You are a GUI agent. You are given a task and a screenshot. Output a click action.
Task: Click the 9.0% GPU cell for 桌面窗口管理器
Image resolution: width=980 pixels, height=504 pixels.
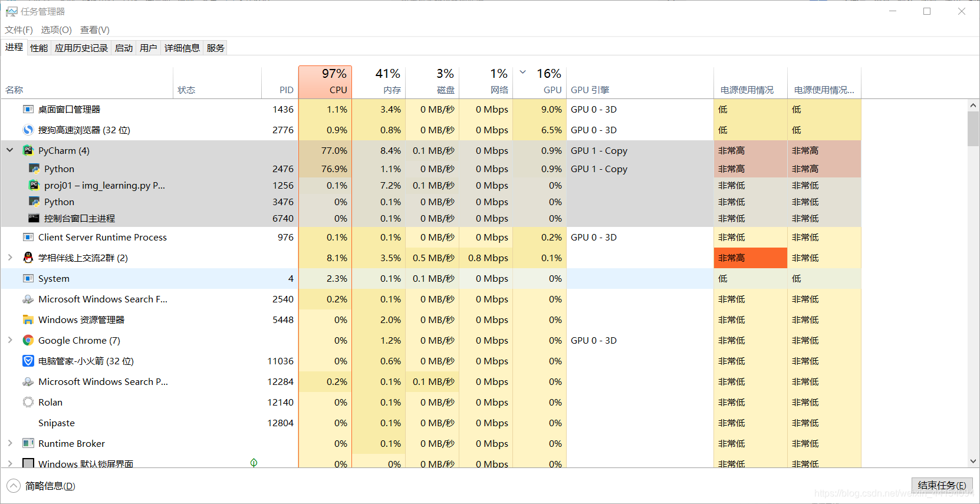[x=540, y=109]
